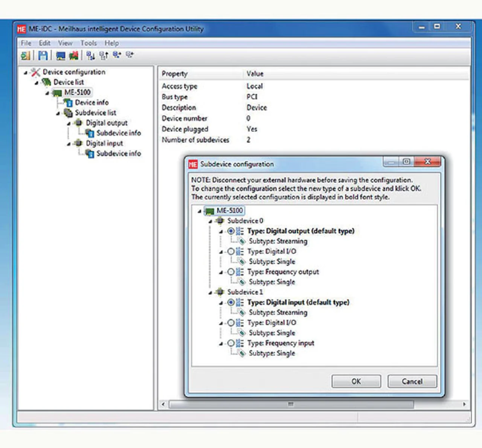Click the Device list icon in tree
The width and height of the screenshot is (482, 448).
tap(46, 82)
